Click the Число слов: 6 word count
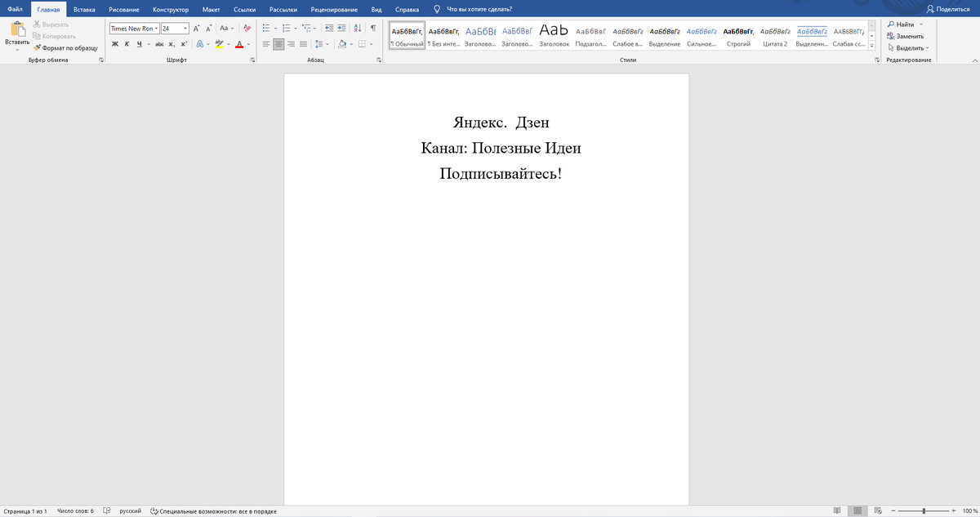This screenshot has width=980, height=517. (x=75, y=510)
